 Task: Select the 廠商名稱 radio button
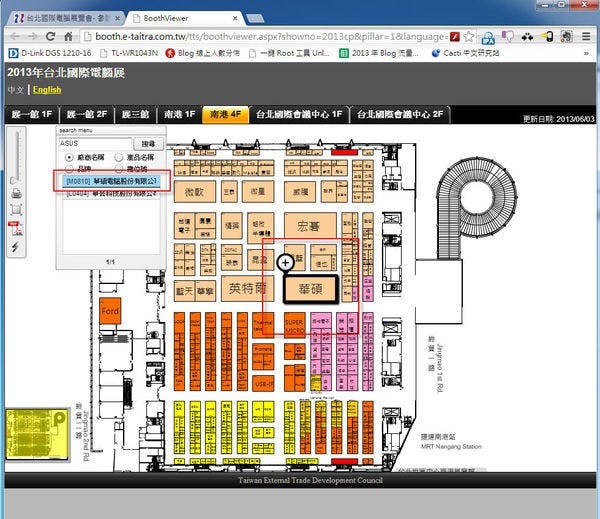click(69, 157)
